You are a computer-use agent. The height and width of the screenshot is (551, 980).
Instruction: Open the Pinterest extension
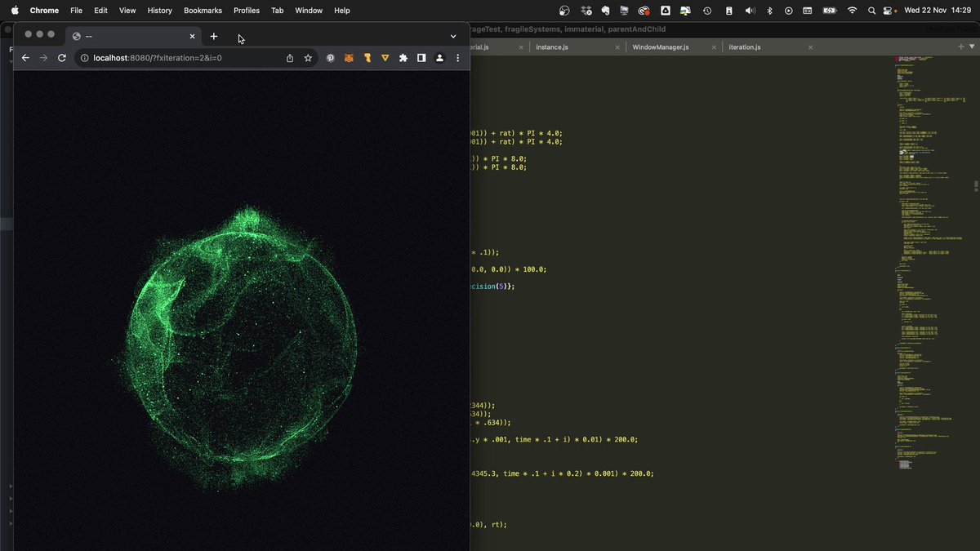coord(331,58)
